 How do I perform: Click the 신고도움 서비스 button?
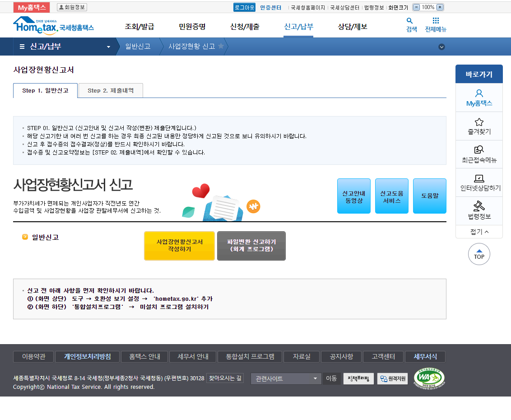(x=392, y=196)
